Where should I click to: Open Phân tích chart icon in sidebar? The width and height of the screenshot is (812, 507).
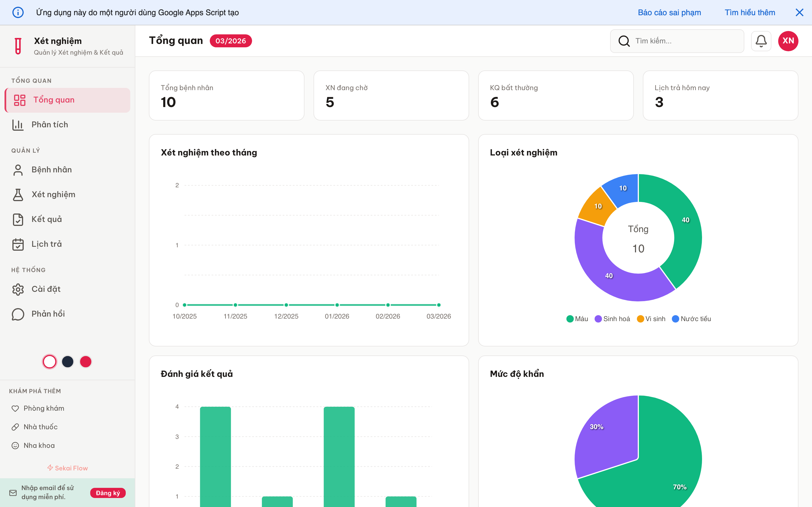click(x=18, y=125)
